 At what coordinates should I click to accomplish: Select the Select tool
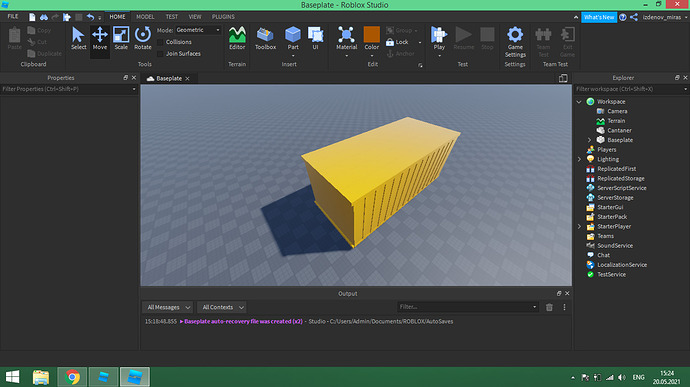(78, 39)
